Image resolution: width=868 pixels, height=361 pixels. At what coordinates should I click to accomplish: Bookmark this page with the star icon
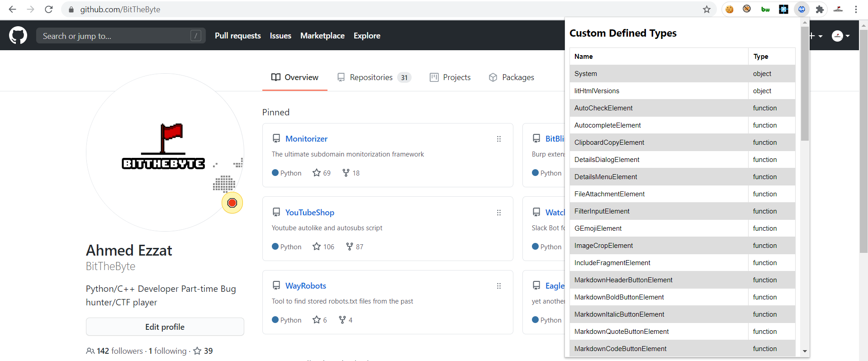707,9
